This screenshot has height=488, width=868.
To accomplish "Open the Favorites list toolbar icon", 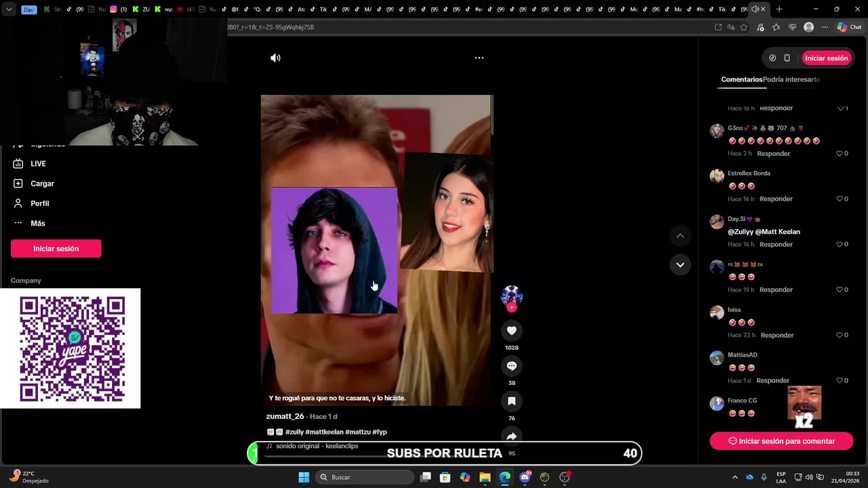I will (x=776, y=27).
